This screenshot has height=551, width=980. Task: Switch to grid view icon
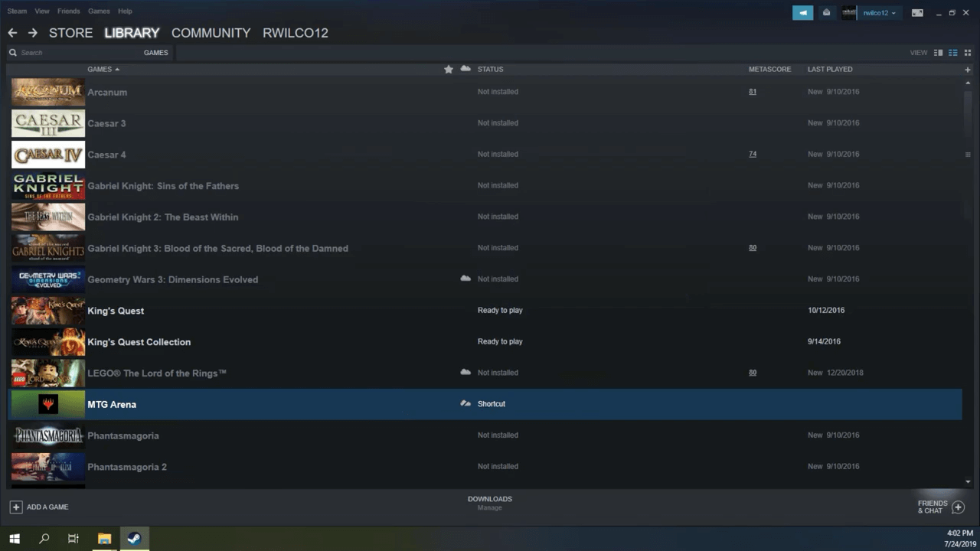click(968, 53)
